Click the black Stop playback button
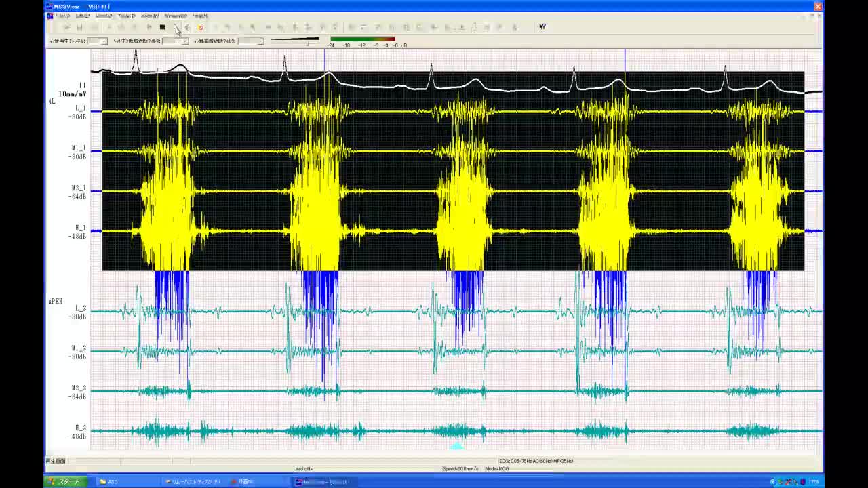 [162, 27]
